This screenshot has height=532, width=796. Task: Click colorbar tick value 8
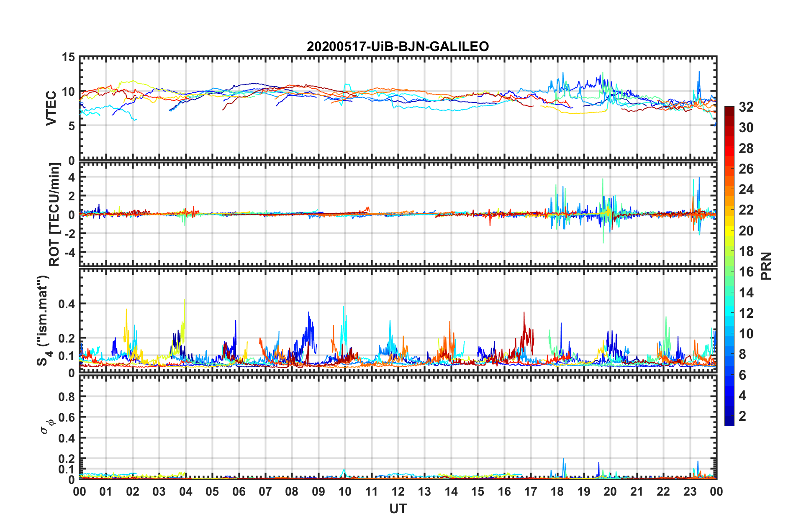742,354
